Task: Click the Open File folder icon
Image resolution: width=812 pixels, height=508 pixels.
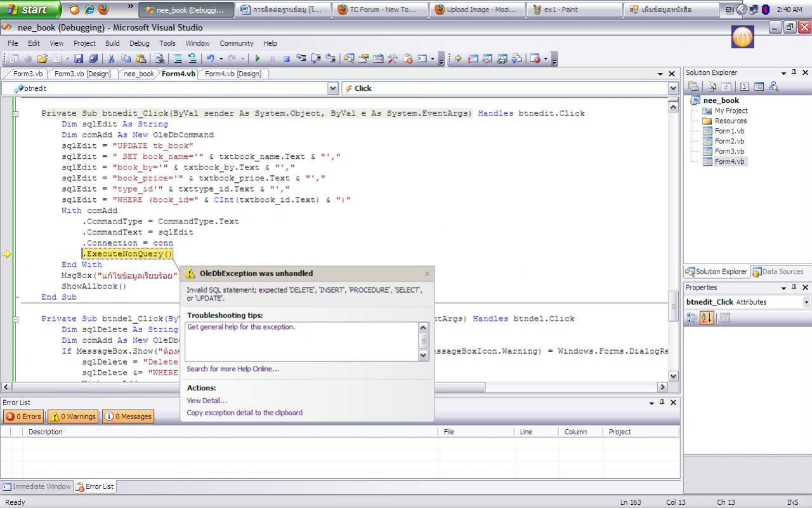Action: point(42,58)
